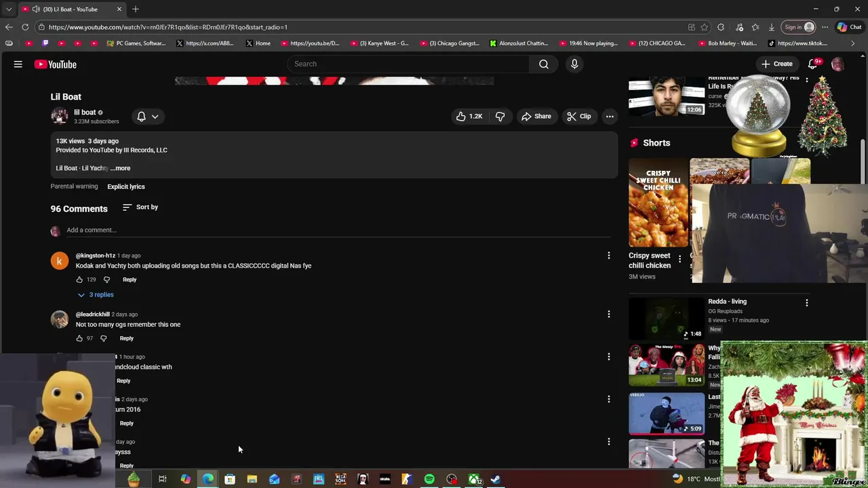
Task: Open the YouTube hamburger guide menu
Action: coord(18,64)
